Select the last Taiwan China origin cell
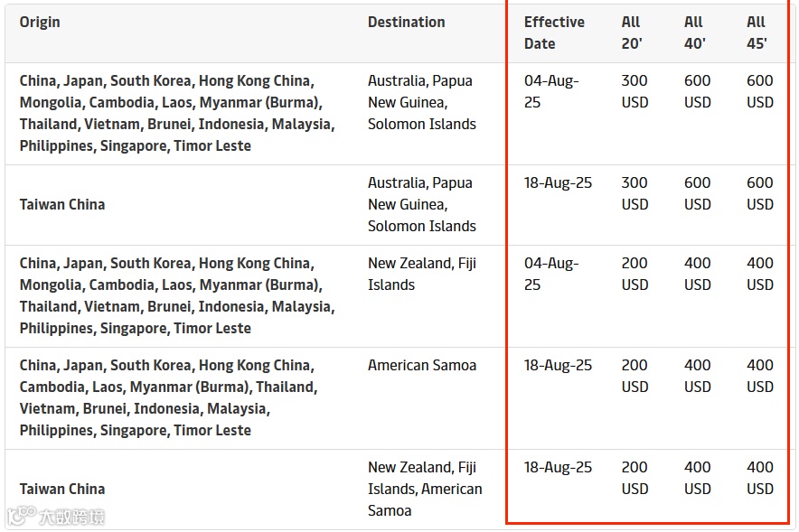Viewport: 799px width, 532px height. 62,490
